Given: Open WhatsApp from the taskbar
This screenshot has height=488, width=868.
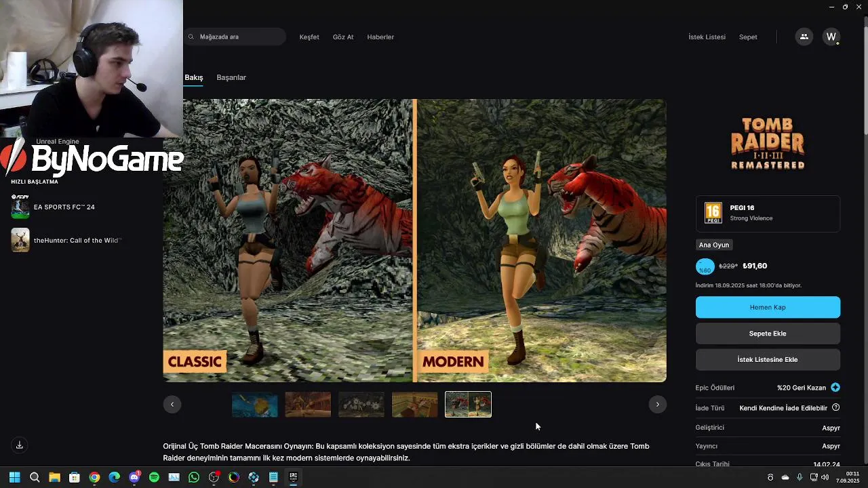Looking at the screenshot, I should click(194, 477).
